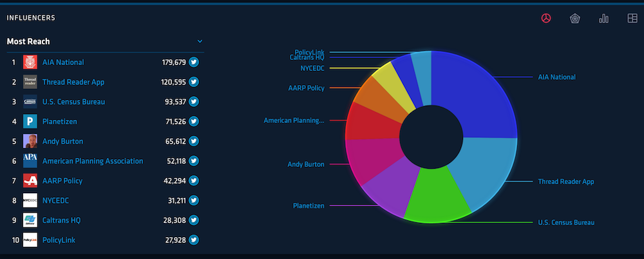Open Andy Burton's profile photo
This screenshot has height=259, width=644.
[x=30, y=141]
